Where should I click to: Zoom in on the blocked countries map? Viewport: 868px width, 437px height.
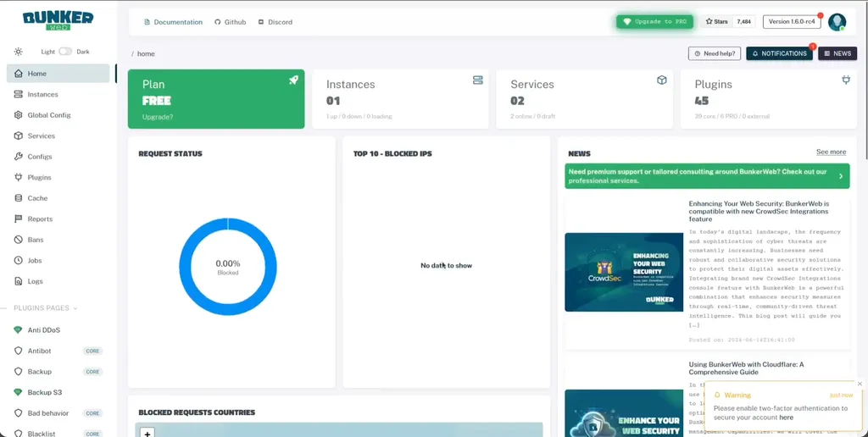(x=147, y=433)
